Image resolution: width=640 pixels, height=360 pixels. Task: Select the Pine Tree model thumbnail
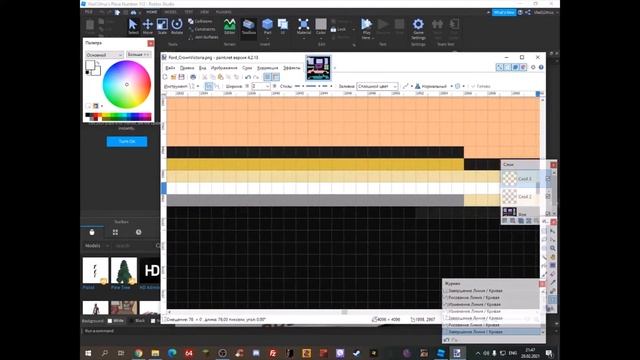tap(124, 270)
